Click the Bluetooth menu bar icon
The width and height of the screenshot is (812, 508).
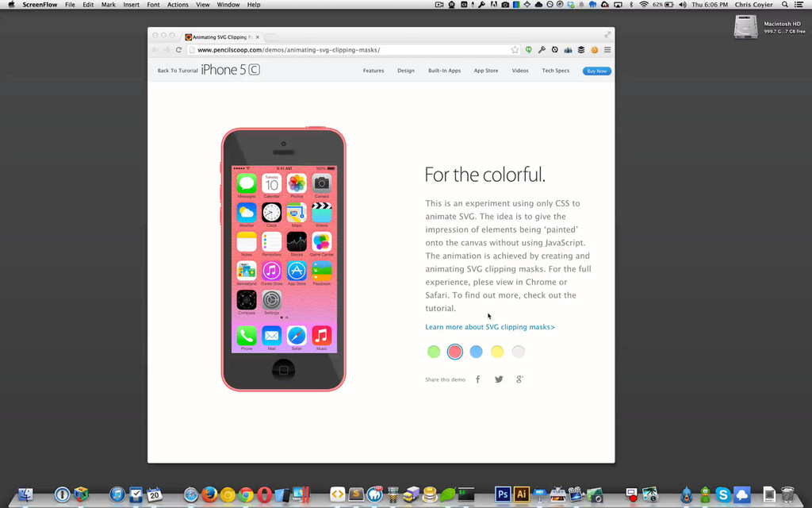[x=630, y=5]
